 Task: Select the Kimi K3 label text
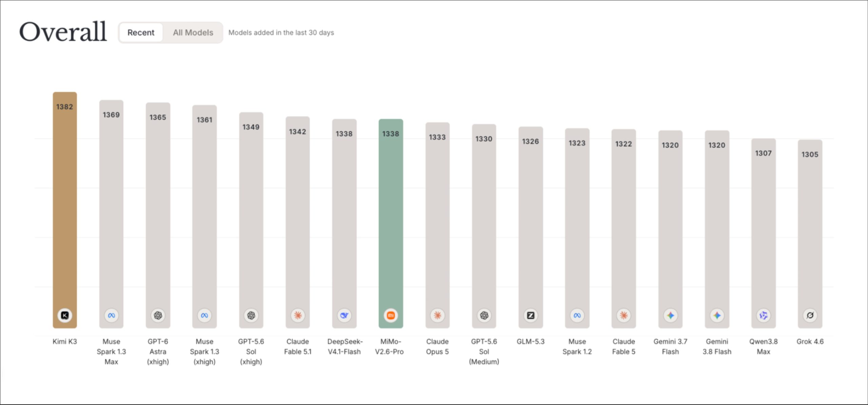point(65,342)
